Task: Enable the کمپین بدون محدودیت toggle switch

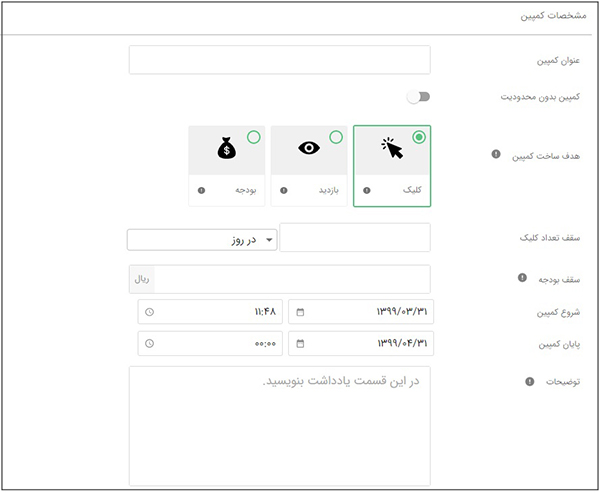Action: 417,97
